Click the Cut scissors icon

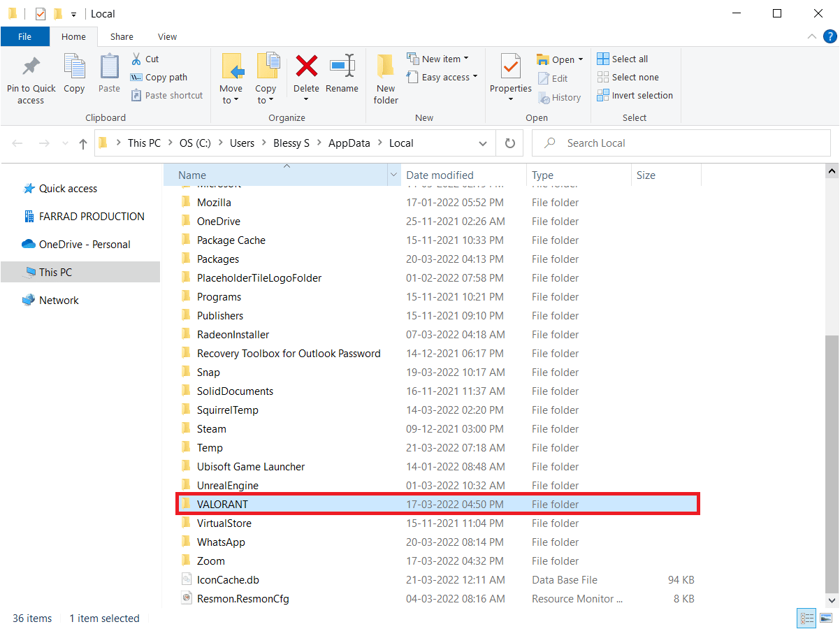[136, 59]
